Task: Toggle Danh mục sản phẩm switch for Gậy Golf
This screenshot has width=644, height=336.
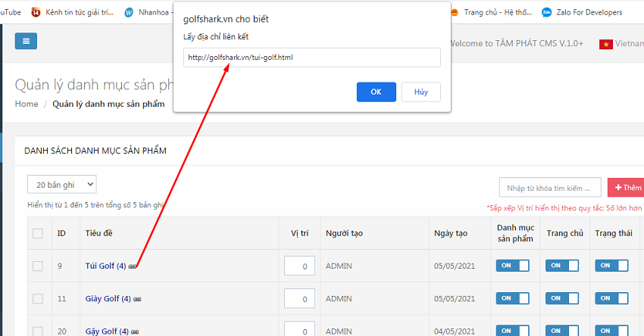Action: [514, 331]
